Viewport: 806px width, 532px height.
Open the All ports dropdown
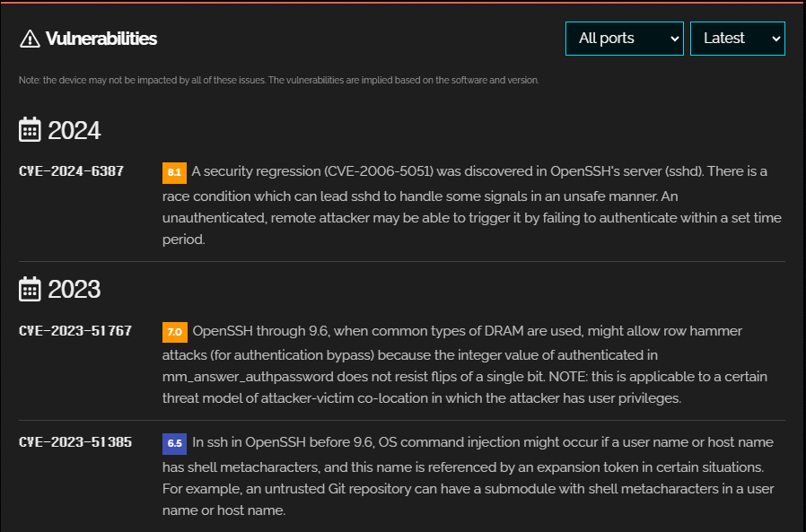(x=624, y=39)
